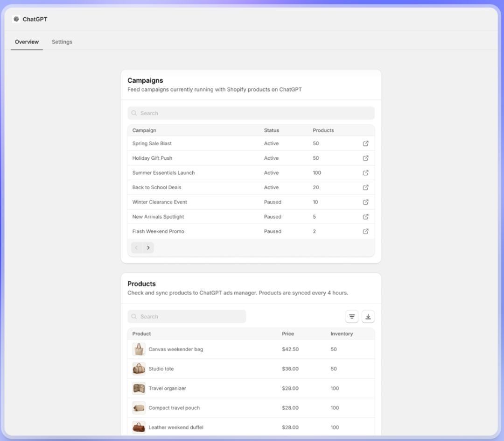The image size is (504, 441).
Task: Click the Studio tote thumbnail
Action: (139, 369)
